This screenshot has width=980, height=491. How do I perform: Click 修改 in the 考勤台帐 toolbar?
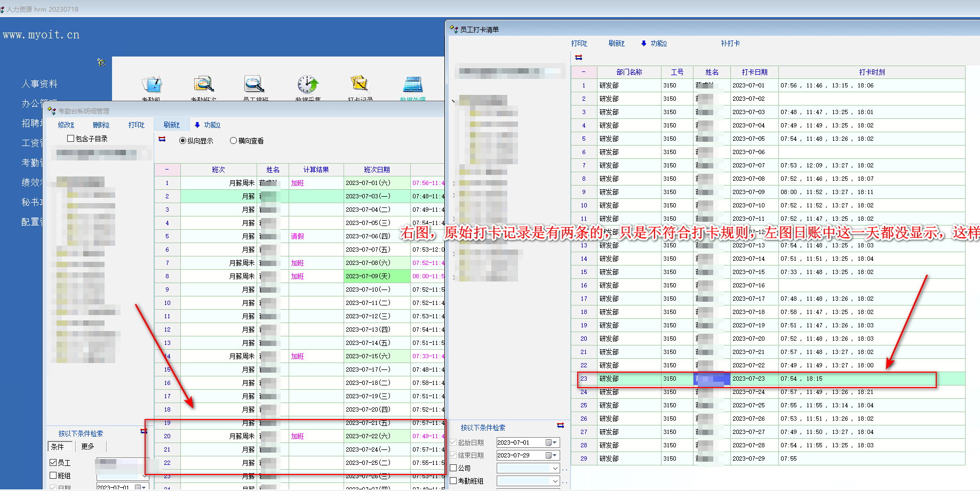pyautogui.click(x=66, y=125)
